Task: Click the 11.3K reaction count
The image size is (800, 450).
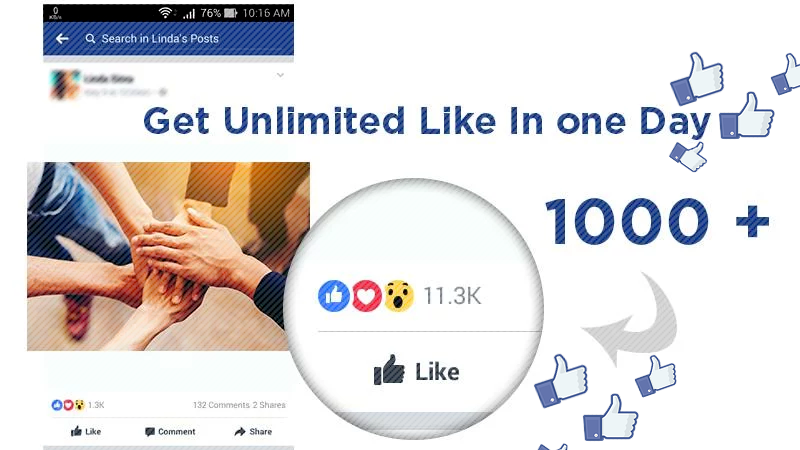Action: tap(452, 296)
